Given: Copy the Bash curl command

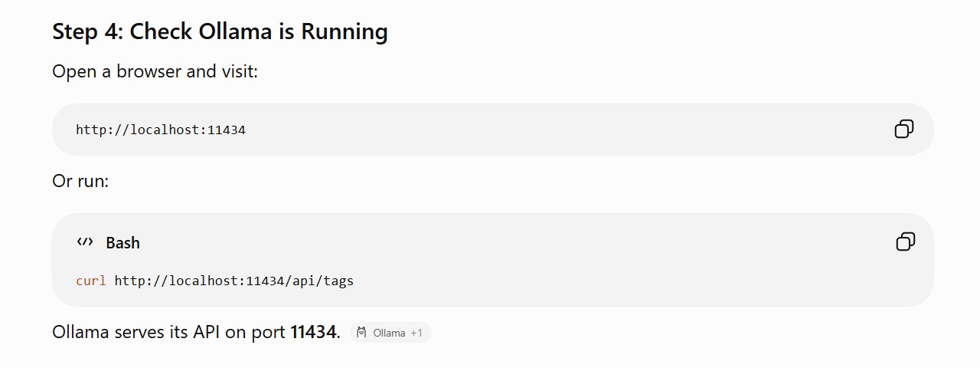Looking at the screenshot, I should [x=905, y=242].
